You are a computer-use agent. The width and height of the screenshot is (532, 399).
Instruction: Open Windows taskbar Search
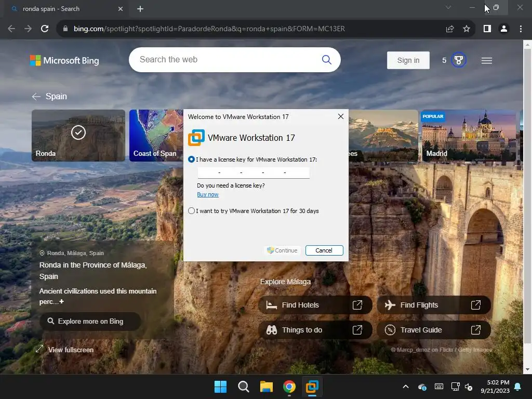click(243, 387)
